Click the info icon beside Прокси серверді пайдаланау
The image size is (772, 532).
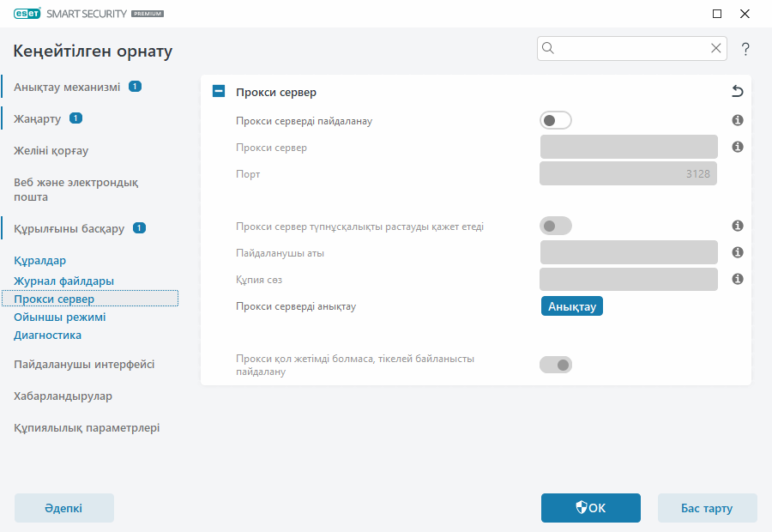point(737,120)
